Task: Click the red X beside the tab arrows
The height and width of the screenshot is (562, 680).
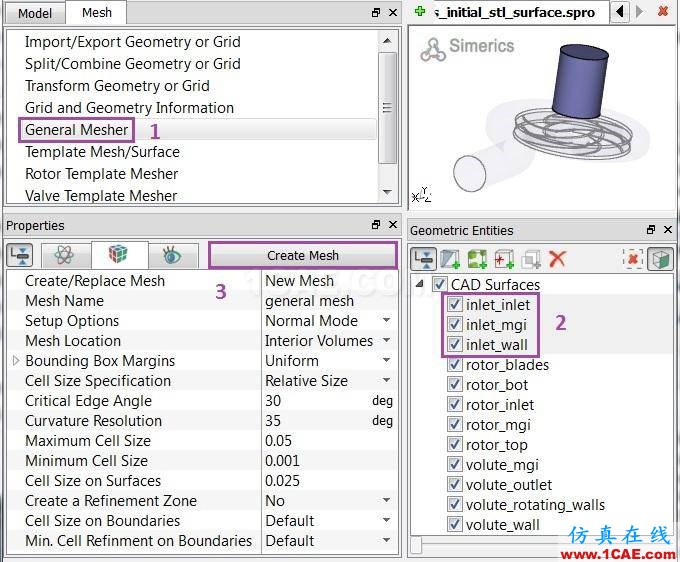Action: pyautogui.click(x=663, y=11)
